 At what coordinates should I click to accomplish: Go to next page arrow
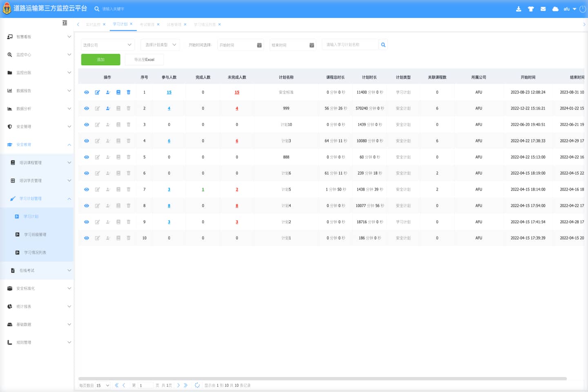[x=178, y=385]
